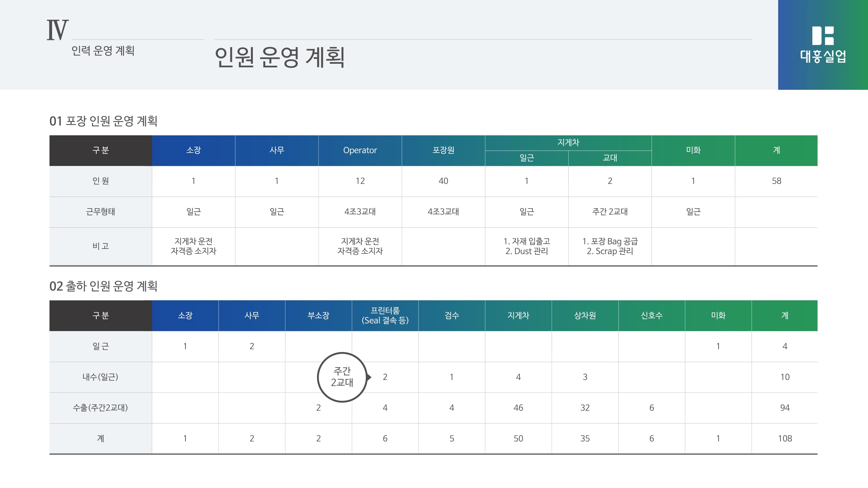Click the 인력 운영 계획 subtitle text
This screenshot has height=488, width=868.
(x=103, y=50)
